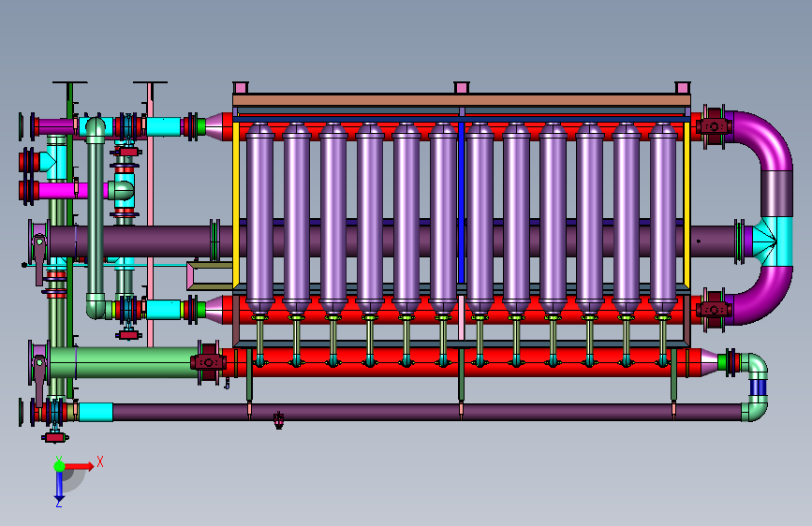
Task: Select the grey spool between upper elbow and tee
Action: pyautogui.click(x=776, y=194)
